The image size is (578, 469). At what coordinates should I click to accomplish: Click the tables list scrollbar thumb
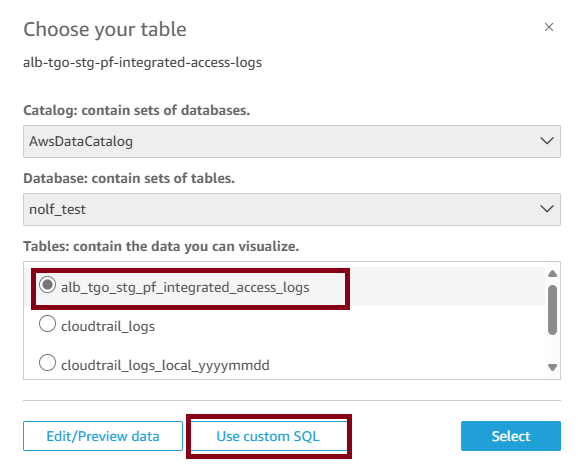click(552, 310)
